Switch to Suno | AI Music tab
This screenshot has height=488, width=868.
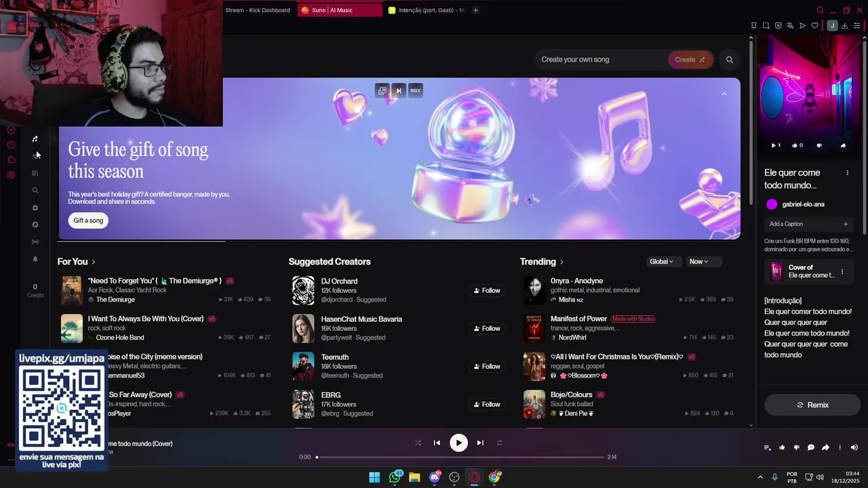[x=339, y=10]
